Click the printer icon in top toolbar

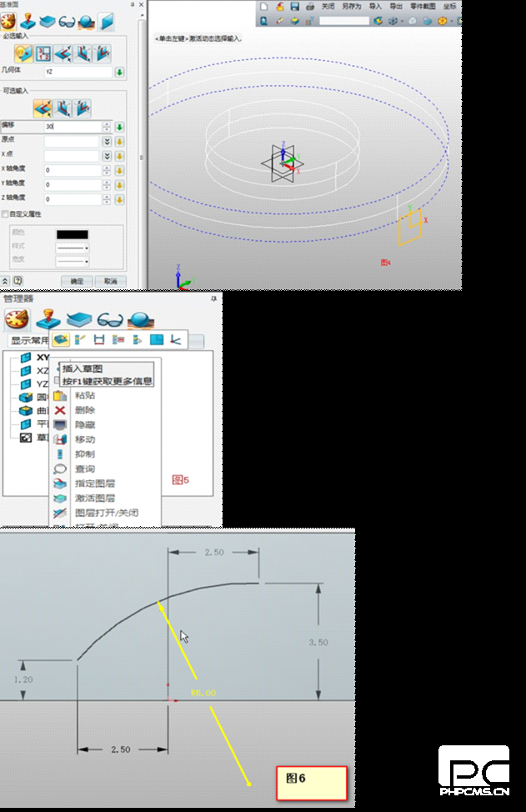pyautogui.click(x=309, y=7)
